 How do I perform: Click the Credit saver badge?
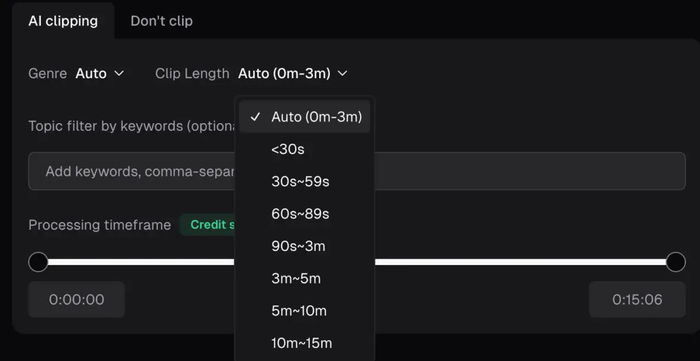208,224
